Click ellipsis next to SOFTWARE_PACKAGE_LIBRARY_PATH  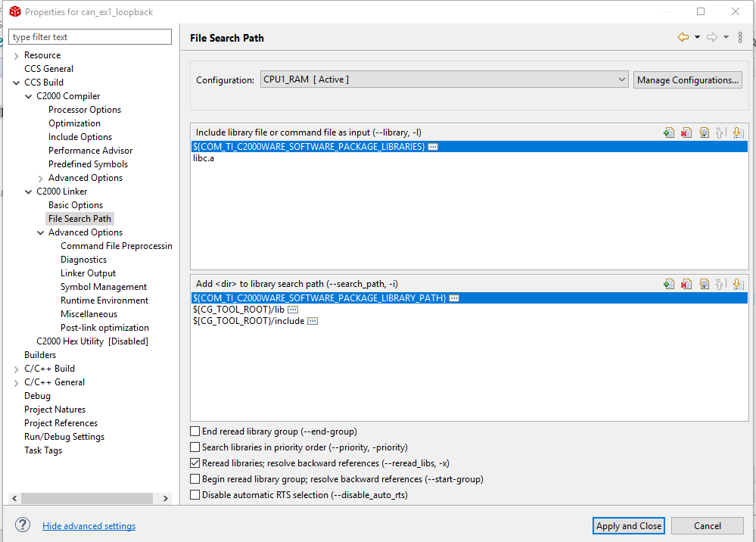tap(454, 298)
